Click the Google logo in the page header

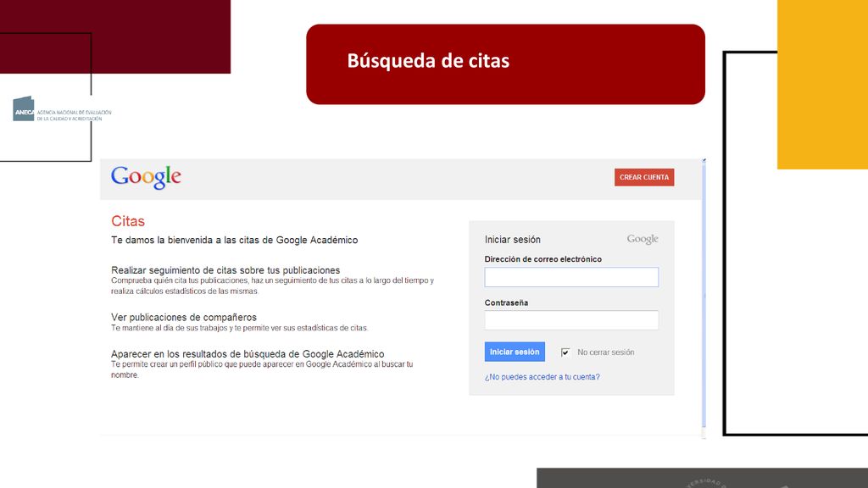(x=146, y=178)
